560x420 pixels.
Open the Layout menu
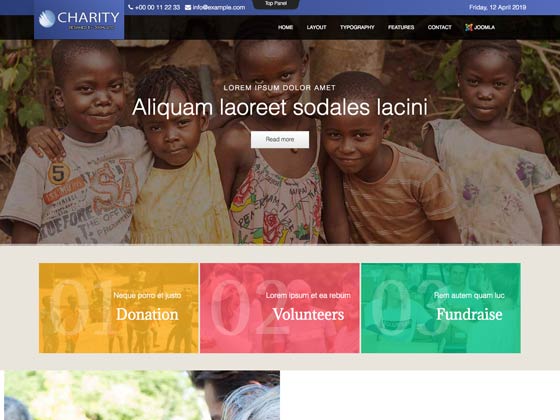316,27
